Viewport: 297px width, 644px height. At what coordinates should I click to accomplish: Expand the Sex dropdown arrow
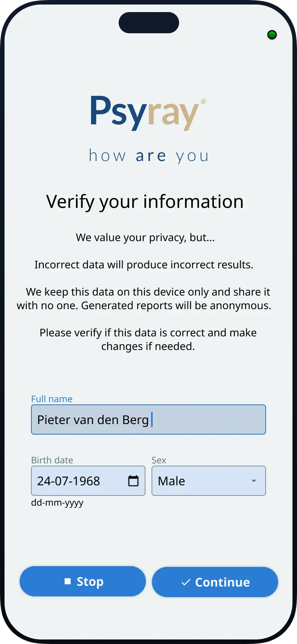tap(254, 481)
